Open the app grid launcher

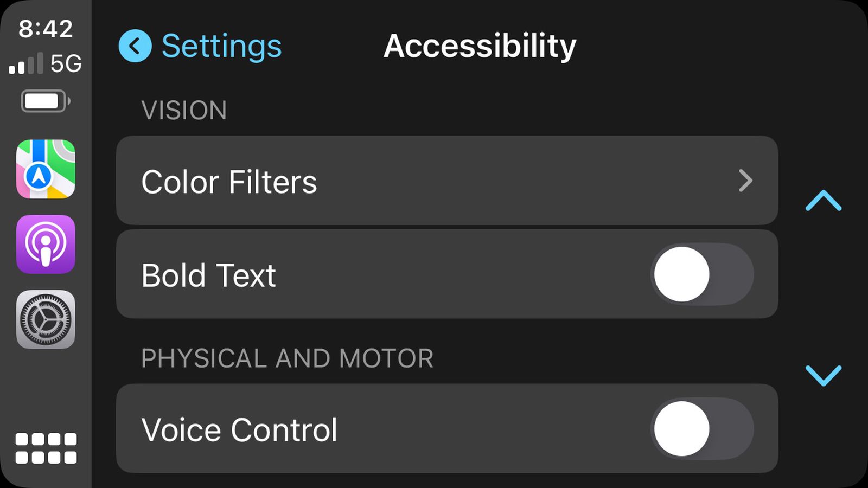click(x=46, y=447)
